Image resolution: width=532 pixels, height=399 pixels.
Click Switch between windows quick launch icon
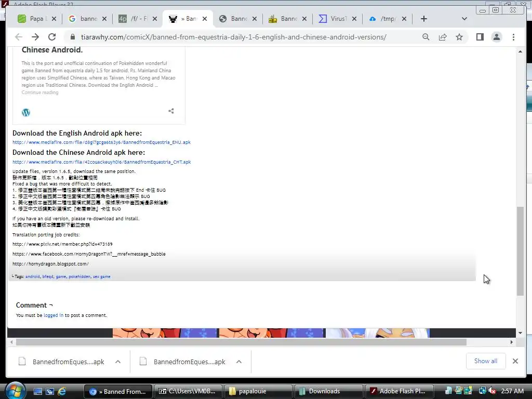tap(50, 391)
